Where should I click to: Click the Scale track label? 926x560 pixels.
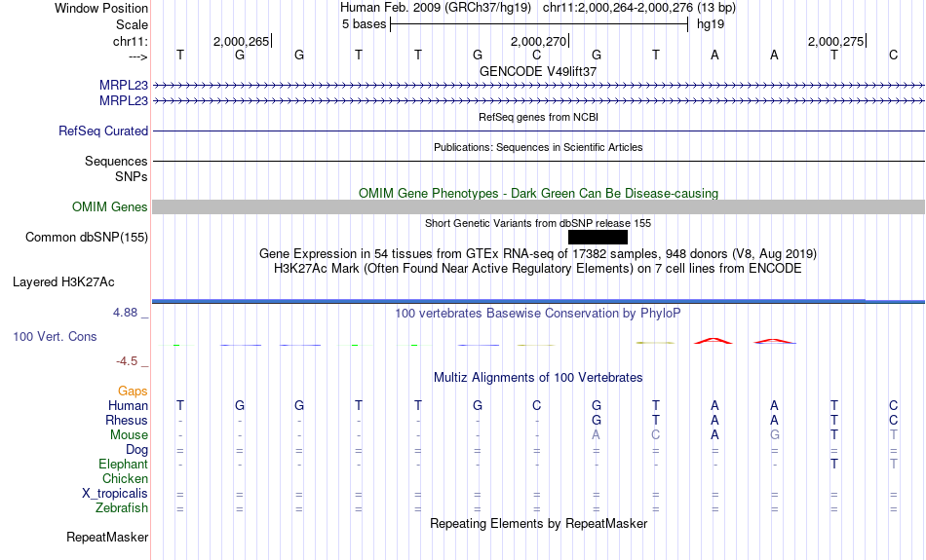pyautogui.click(x=132, y=24)
